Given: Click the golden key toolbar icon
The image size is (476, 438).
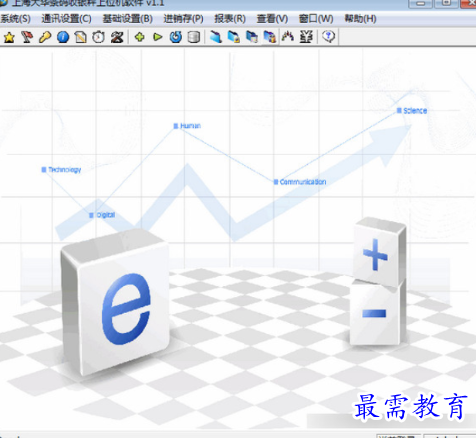Looking at the screenshot, I should (x=45, y=37).
